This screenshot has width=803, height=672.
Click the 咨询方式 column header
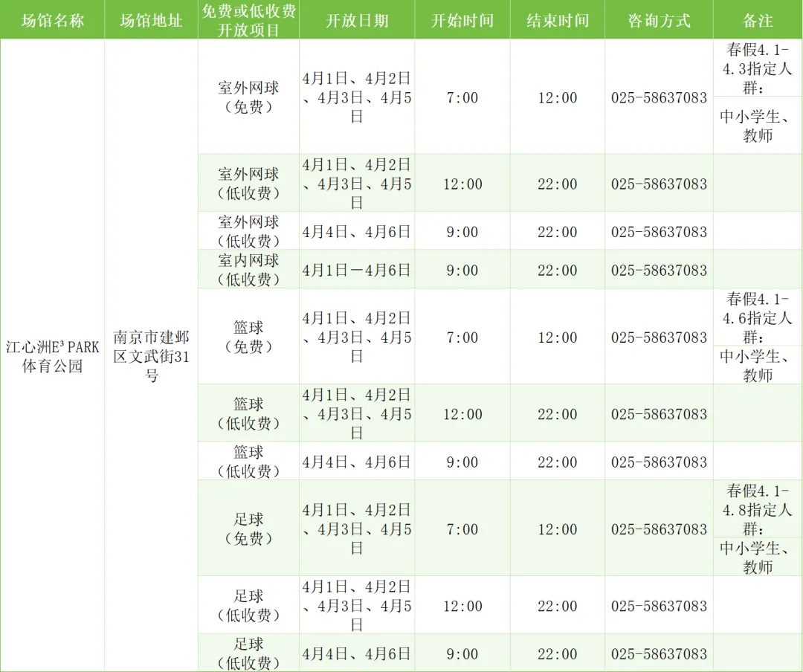[x=659, y=20]
